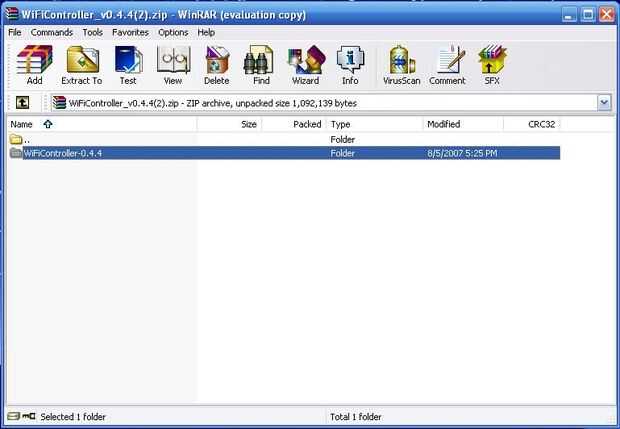The image size is (620, 429).
Task: Click the key/lock icon in status bar
Action: pyautogui.click(x=29, y=416)
